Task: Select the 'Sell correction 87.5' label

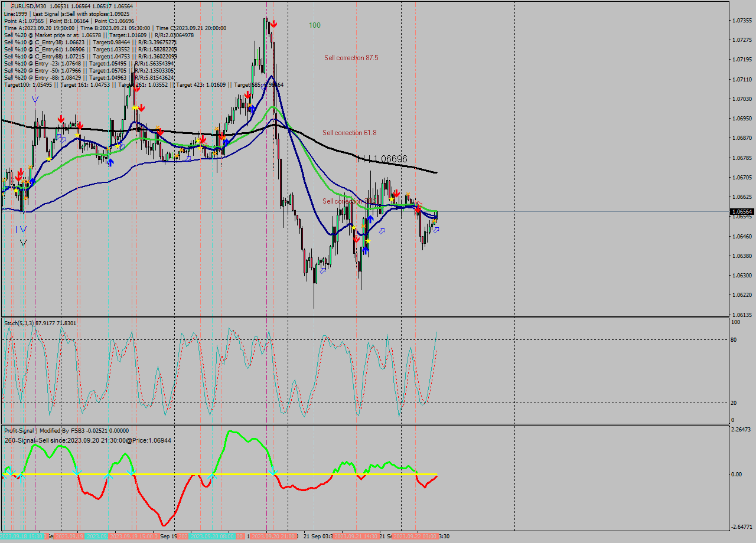Action: [x=351, y=58]
